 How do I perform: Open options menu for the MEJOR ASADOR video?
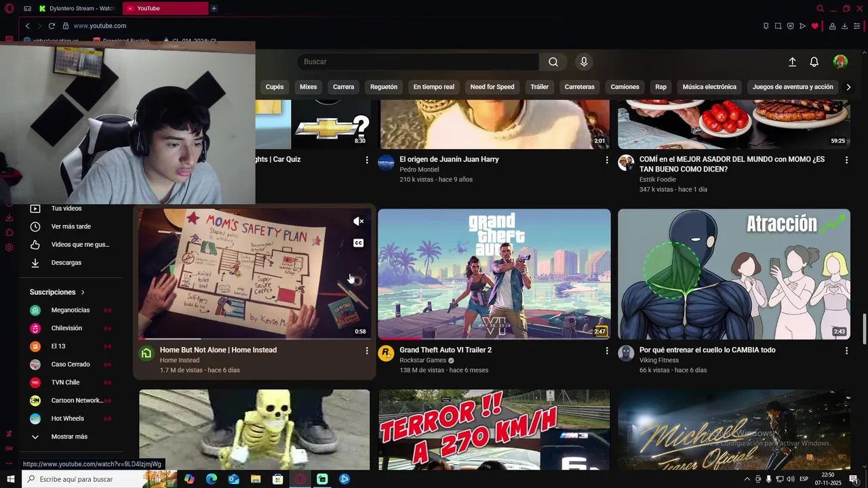tap(846, 160)
